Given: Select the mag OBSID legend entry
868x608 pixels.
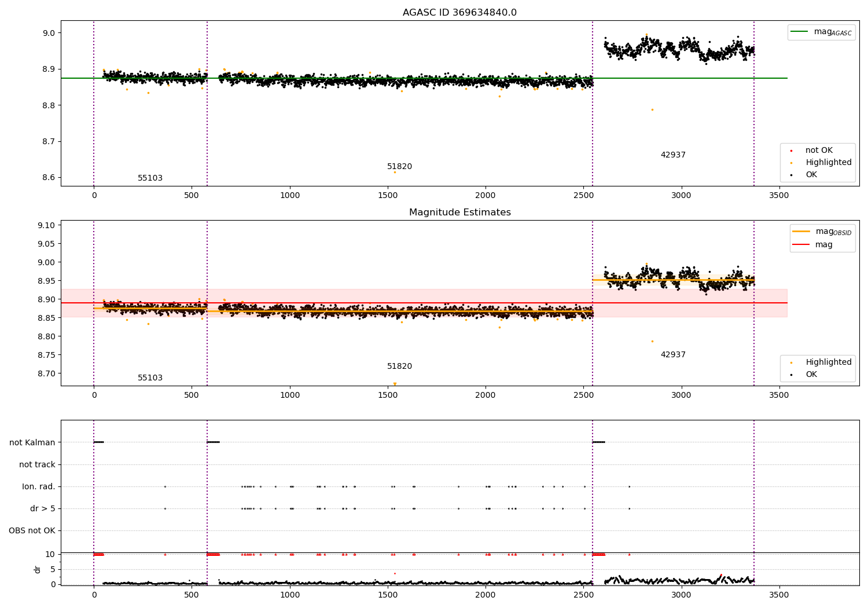Looking at the screenshot, I should (822, 232).
